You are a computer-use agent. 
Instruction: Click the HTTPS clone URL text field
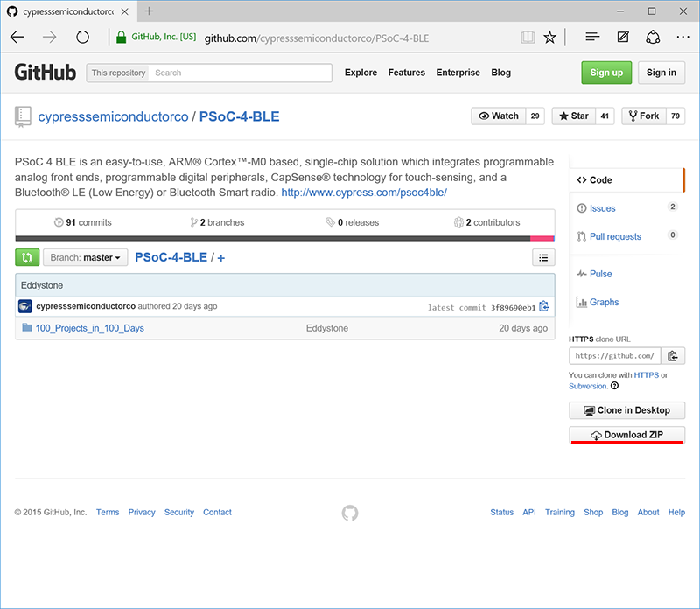tap(615, 356)
